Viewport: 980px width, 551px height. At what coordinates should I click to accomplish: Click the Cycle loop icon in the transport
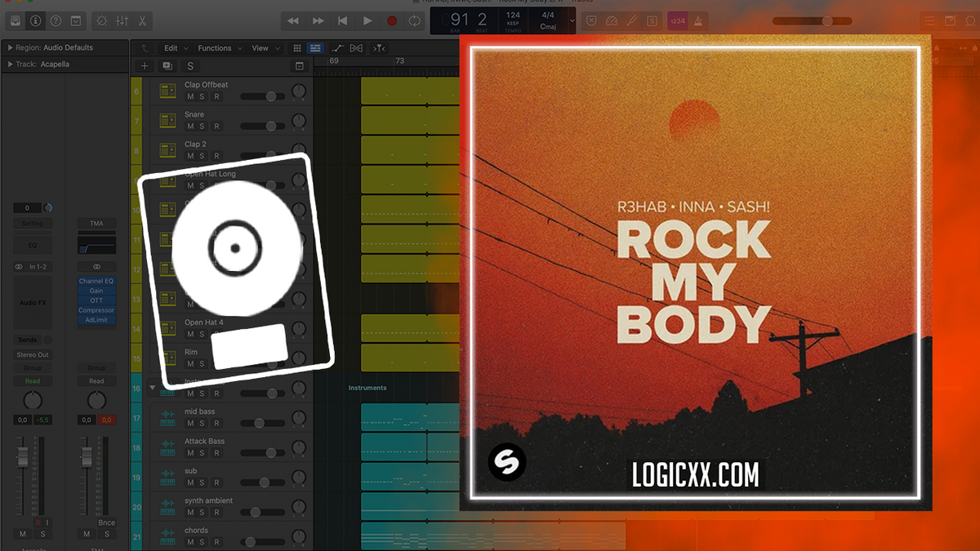pos(413,20)
